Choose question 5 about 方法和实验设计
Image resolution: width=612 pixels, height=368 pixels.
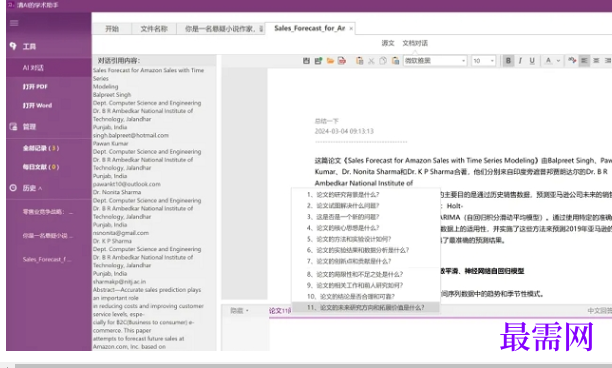point(366,239)
